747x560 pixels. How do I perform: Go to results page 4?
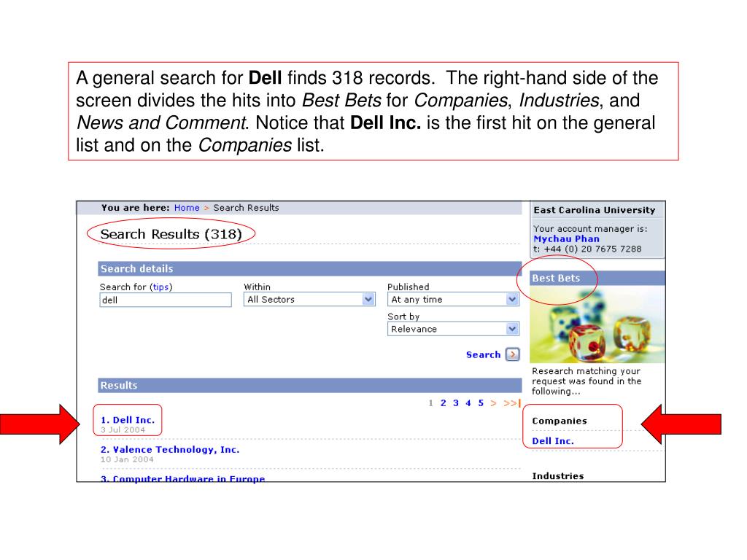point(468,403)
